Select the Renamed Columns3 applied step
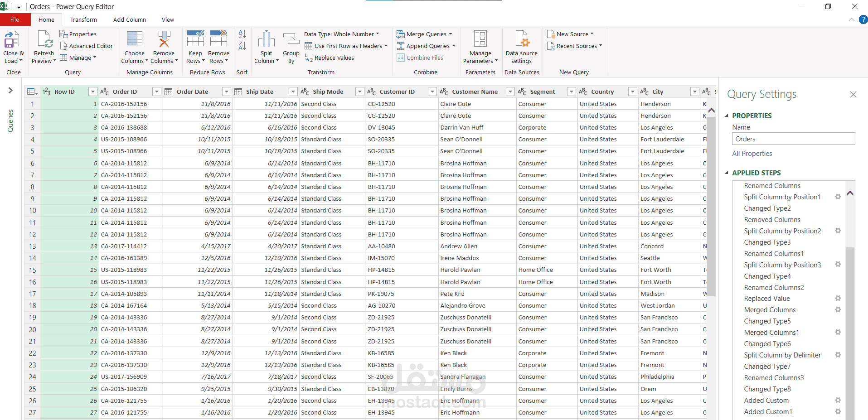Screen dimensions: 868x420 (774, 378)
